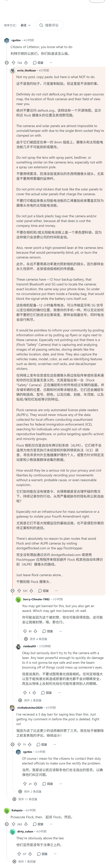Image resolution: width=107 pixels, height=868 pixels.
Task: Reply to rgvtim's Citizens of Littleton comment
Action: coord(38,63)
